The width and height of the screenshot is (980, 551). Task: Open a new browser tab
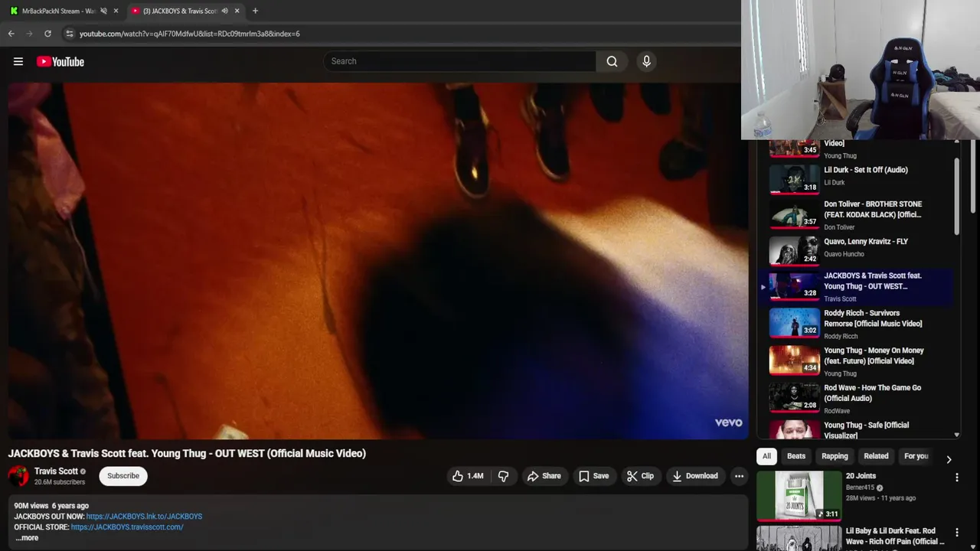(255, 11)
